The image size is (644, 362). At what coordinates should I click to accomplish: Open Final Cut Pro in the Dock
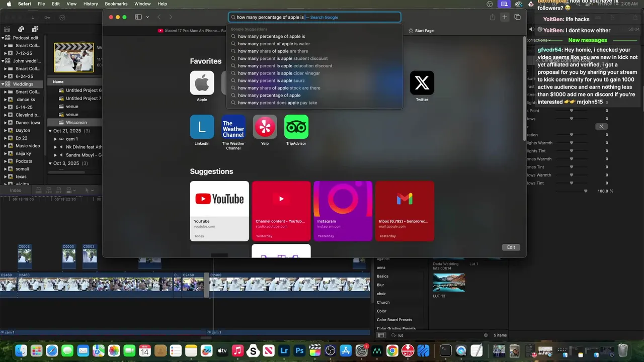click(x=315, y=350)
